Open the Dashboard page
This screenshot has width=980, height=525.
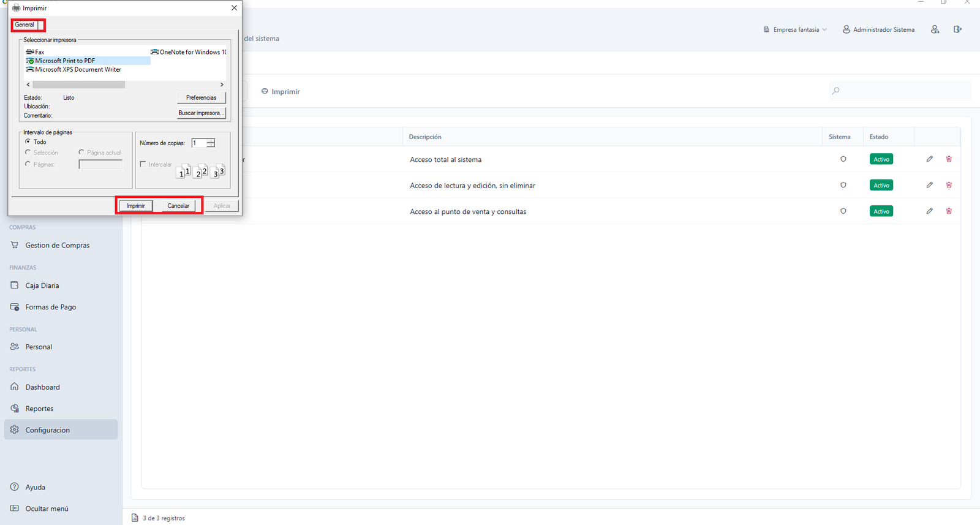[42, 387]
